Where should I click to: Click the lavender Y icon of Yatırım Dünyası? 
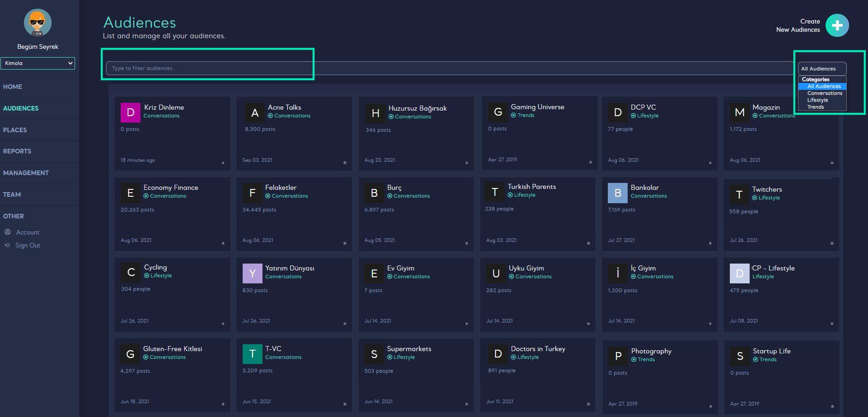[252, 274]
